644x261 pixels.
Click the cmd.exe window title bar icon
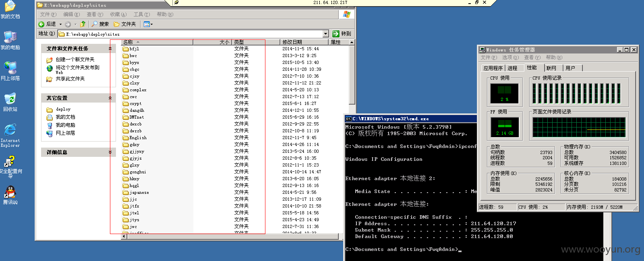coord(348,119)
